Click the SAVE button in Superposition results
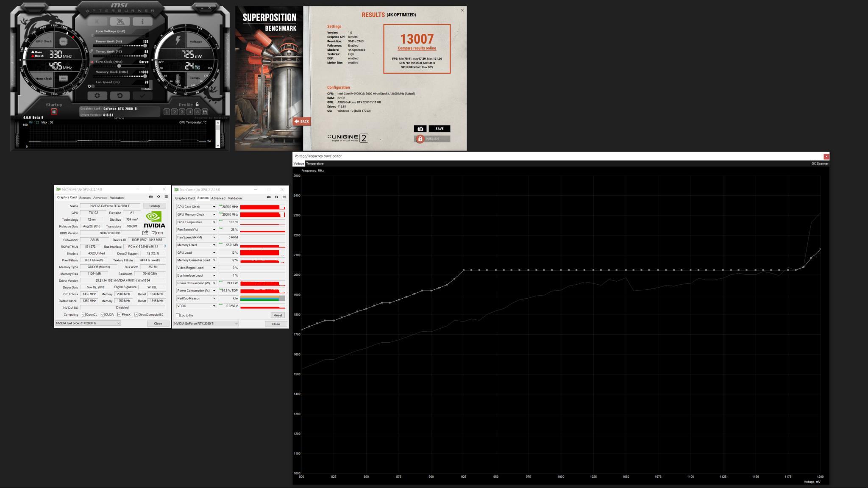This screenshot has width=868, height=488. (x=440, y=129)
